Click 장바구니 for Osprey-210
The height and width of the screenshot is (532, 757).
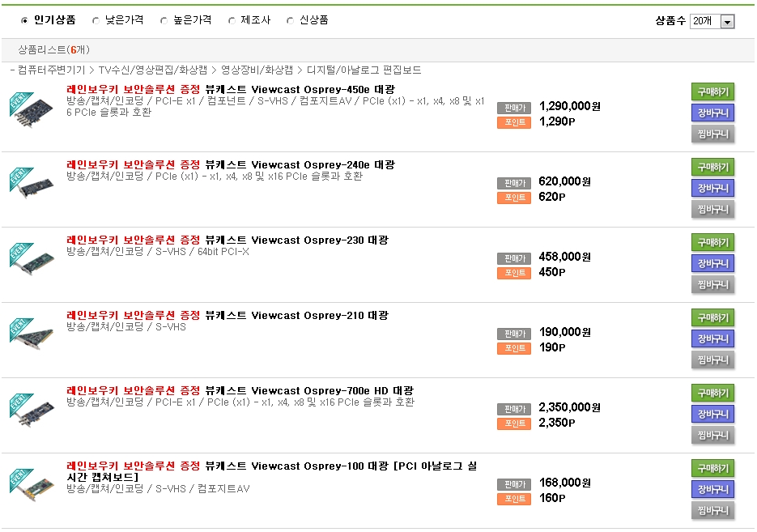pyautogui.click(x=712, y=339)
